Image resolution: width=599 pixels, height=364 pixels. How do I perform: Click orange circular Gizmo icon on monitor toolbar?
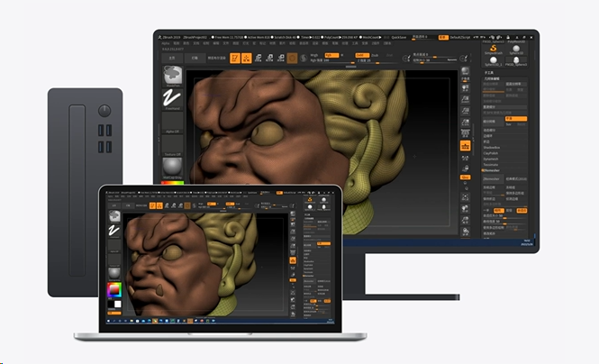click(x=292, y=58)
